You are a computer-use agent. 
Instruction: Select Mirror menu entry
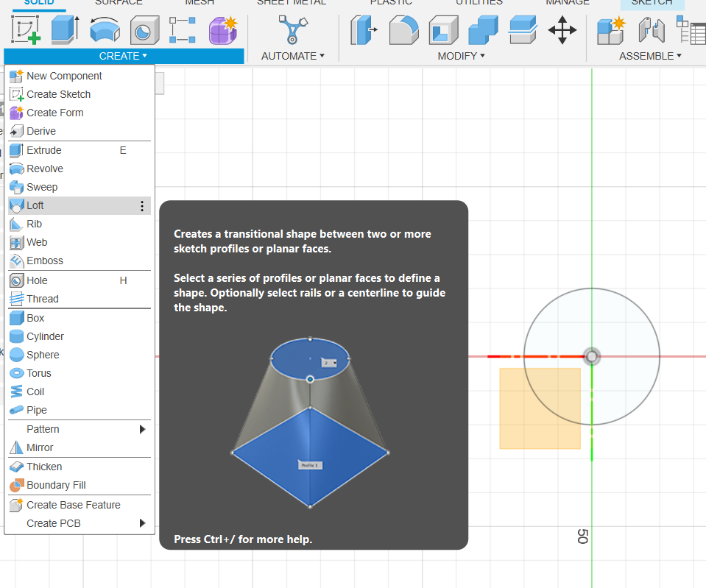pos(80,447)
